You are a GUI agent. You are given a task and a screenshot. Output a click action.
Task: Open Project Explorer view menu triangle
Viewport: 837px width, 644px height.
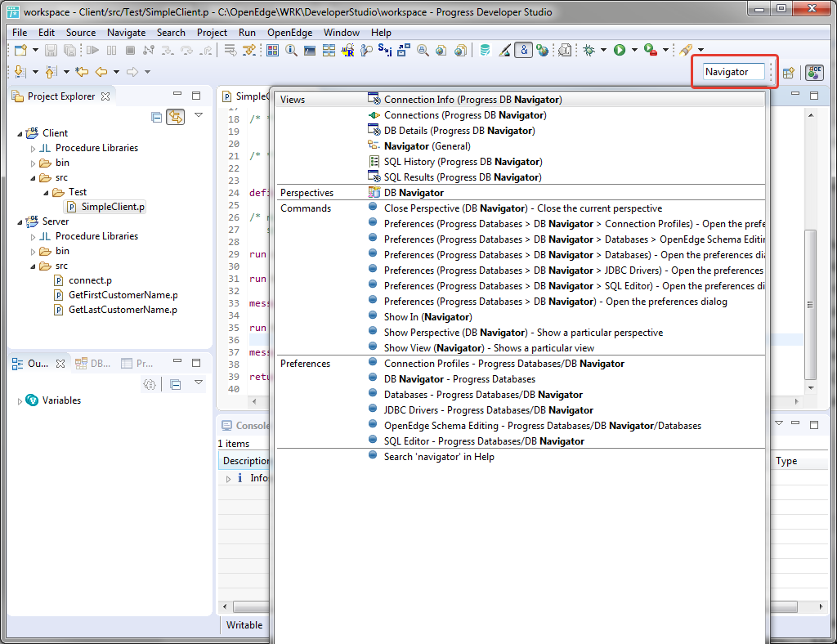tap(199, 115)
